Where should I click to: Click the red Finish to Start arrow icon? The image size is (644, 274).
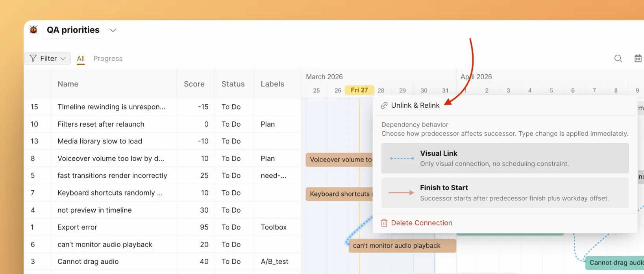click(x=401, y=193)
